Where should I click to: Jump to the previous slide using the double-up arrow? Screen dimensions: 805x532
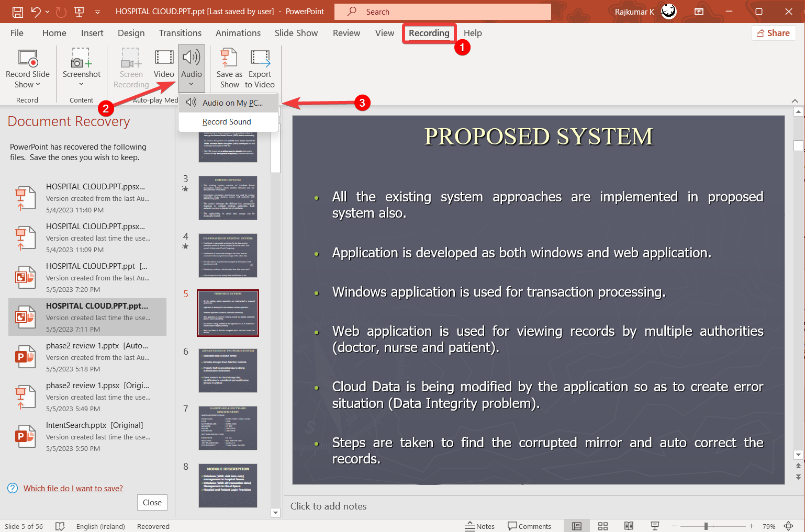[798, 466]
